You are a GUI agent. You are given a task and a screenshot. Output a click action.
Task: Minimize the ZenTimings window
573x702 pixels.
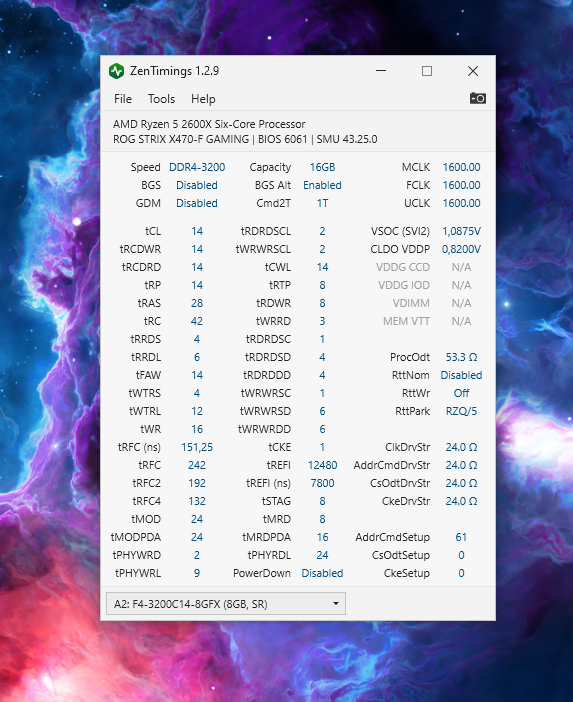click(x=381, y=71)
